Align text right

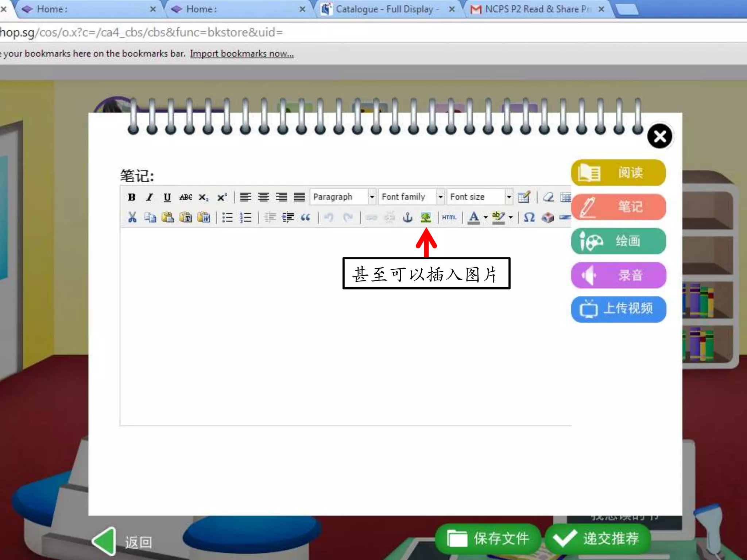[281, 197]
